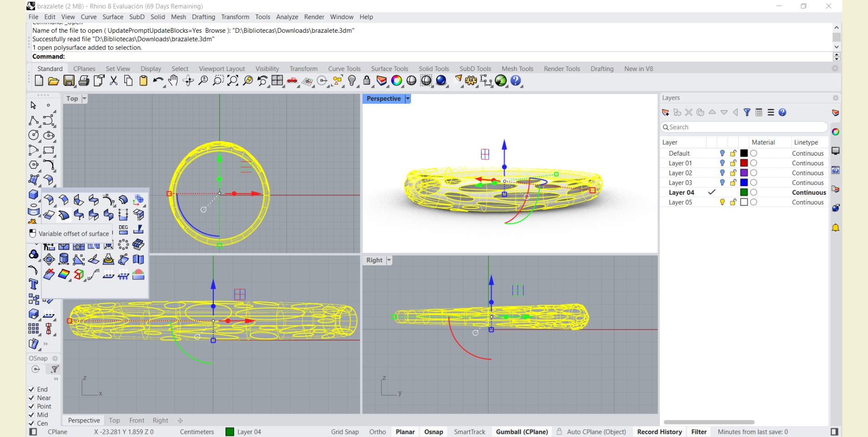
Task: Click the Print icon in the Standard toolbar
Action: (84, 81)
